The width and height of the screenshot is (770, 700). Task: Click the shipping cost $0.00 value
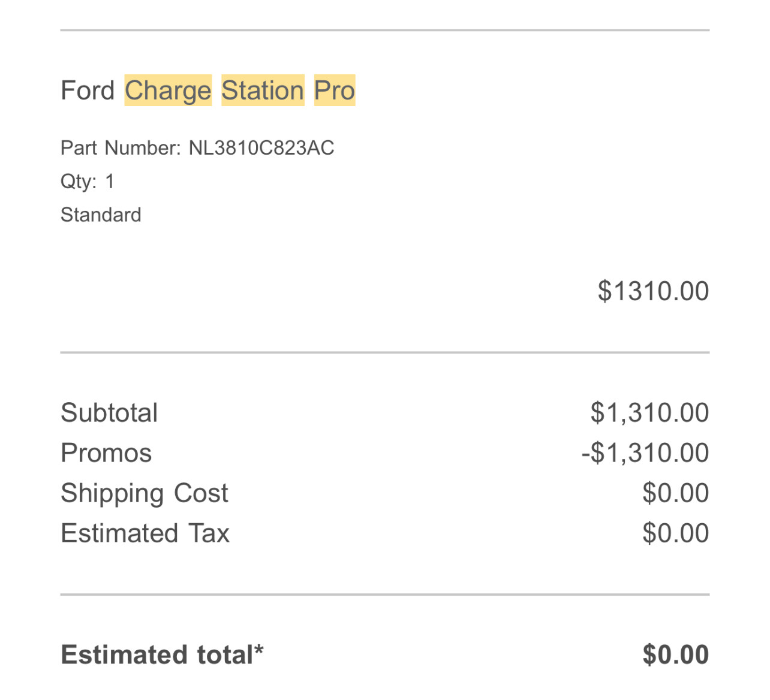click(x=675, y=493)
